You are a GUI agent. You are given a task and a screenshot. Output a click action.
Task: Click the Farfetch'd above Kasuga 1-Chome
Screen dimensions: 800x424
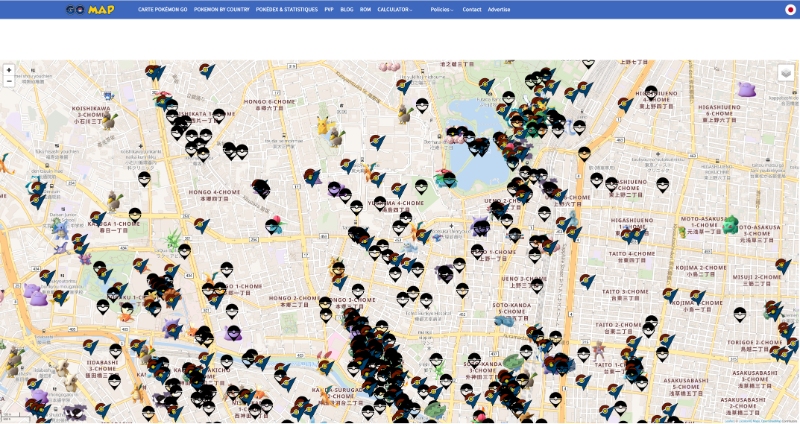114,202
